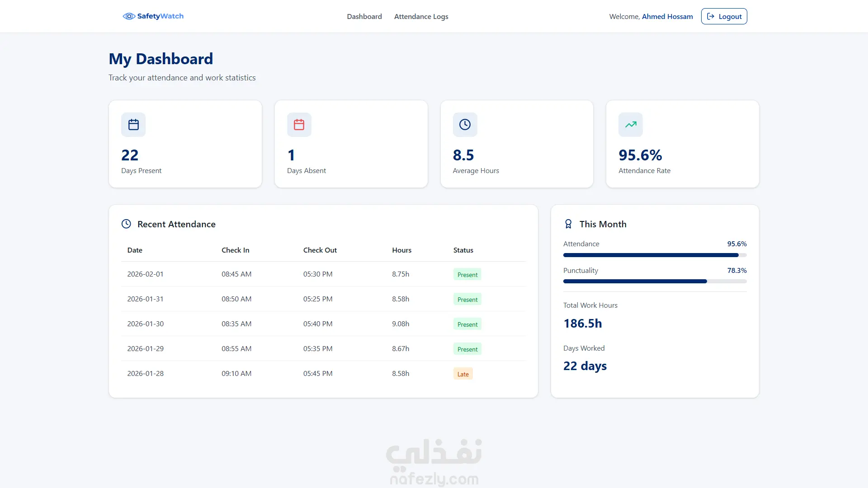This screenshot has height=488, width=868.
Task: Click the Ahmed Hossam username link
Action: point(667,16)
